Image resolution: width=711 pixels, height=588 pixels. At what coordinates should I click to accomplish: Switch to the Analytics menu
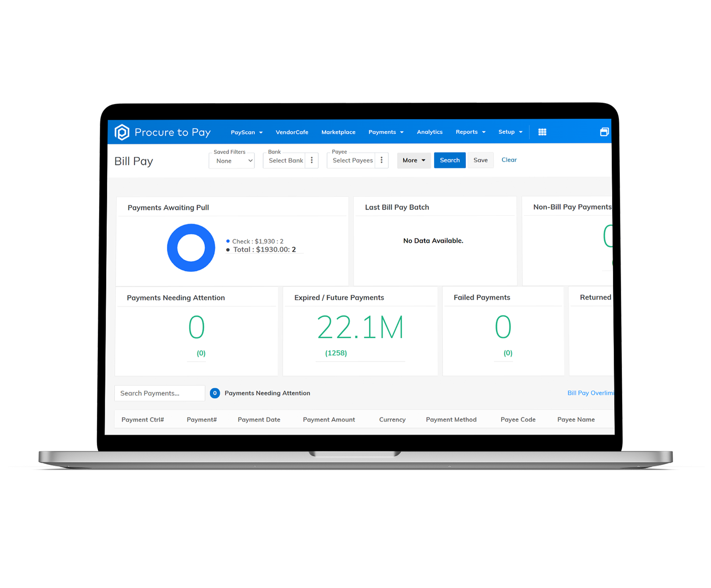pos(429,132)
